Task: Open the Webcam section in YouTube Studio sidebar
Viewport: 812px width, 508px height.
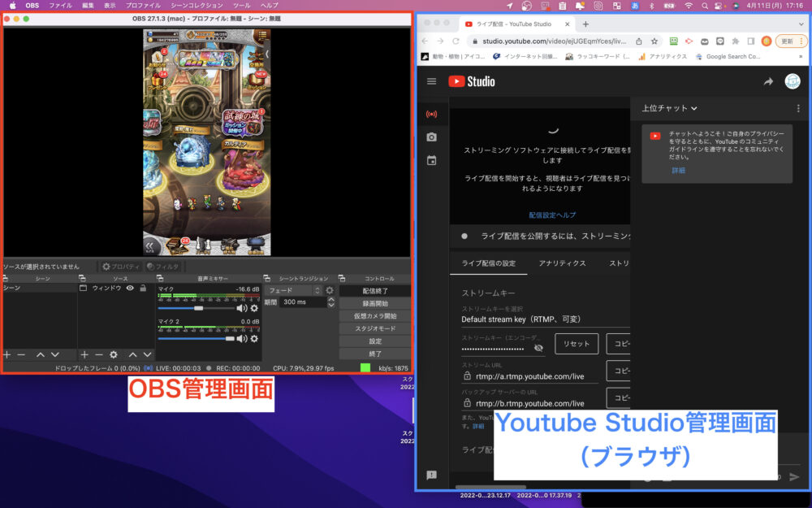Action: coord(431,137)
